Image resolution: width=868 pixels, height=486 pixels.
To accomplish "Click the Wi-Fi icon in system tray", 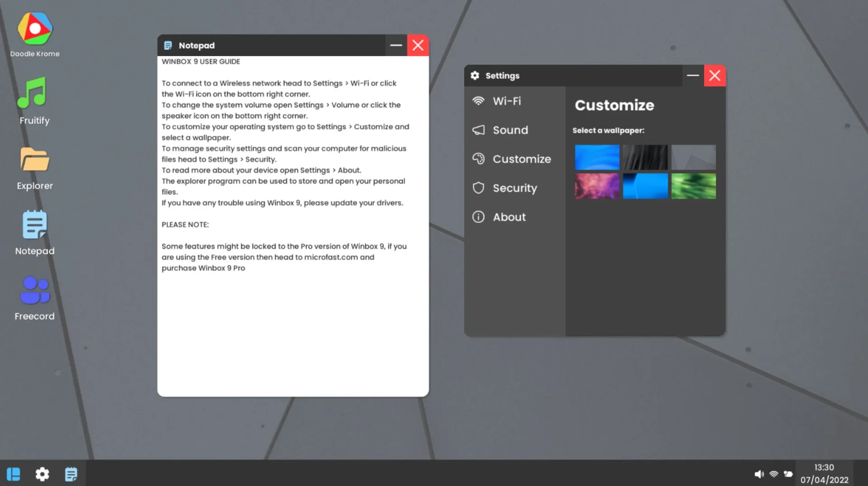I will click(774, 474).
